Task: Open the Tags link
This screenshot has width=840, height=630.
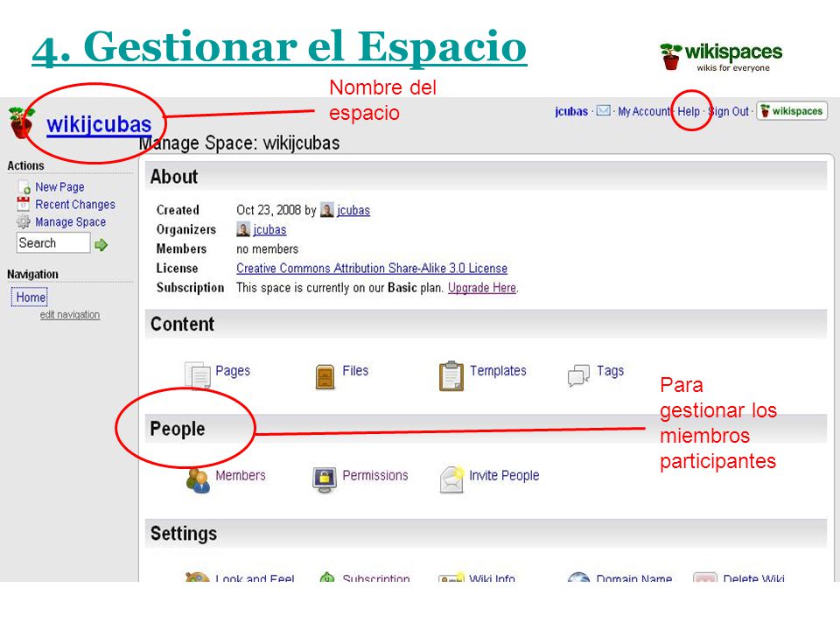Action: coord(610,371)
